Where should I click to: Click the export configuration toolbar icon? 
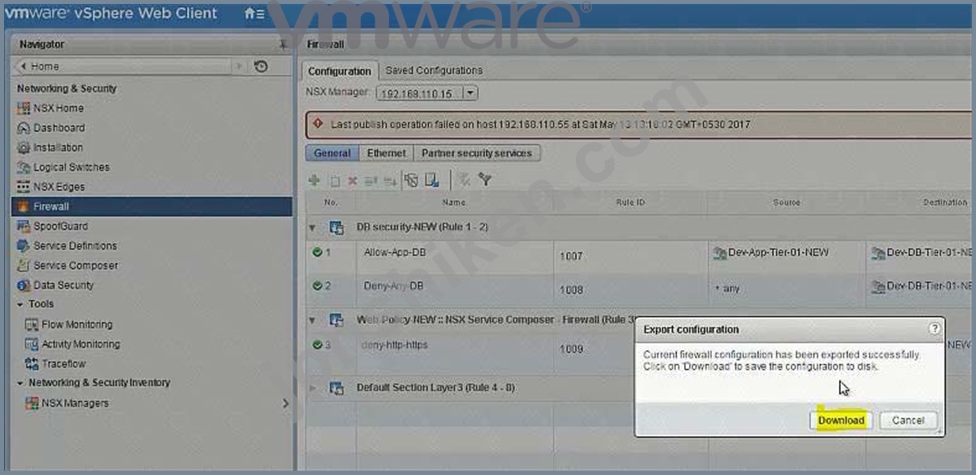tap(432, 180)
